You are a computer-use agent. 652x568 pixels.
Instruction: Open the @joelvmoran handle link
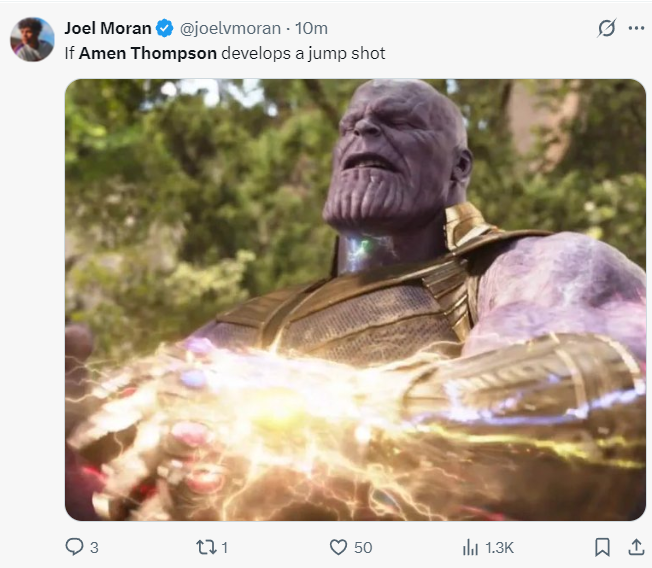point(228,28)
